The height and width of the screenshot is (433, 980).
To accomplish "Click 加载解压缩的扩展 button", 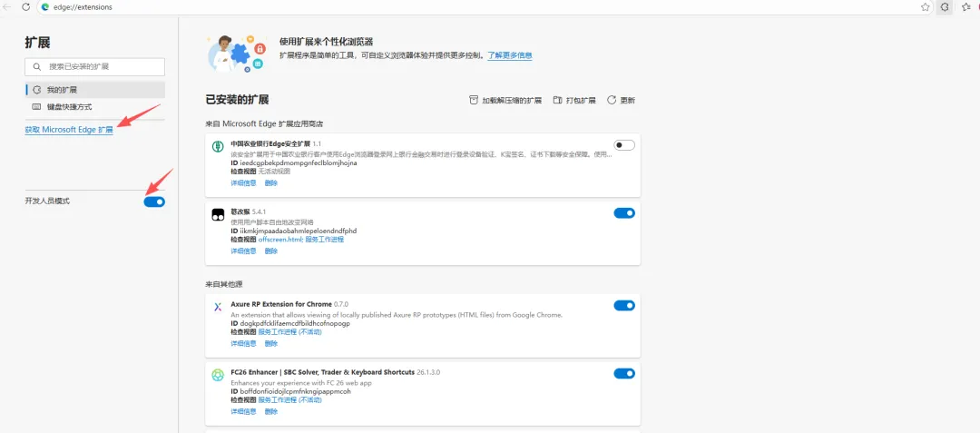I will tap(505, 100).
